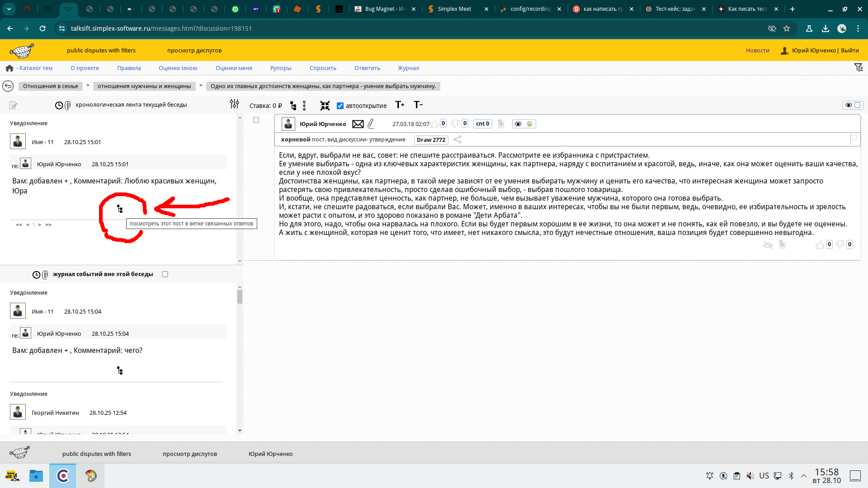Click the pencil edit icon in post header

[371, 124]
